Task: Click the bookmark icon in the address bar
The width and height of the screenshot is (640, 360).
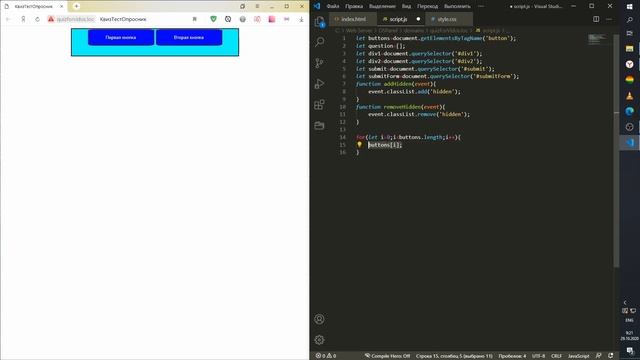Action: 195,19
